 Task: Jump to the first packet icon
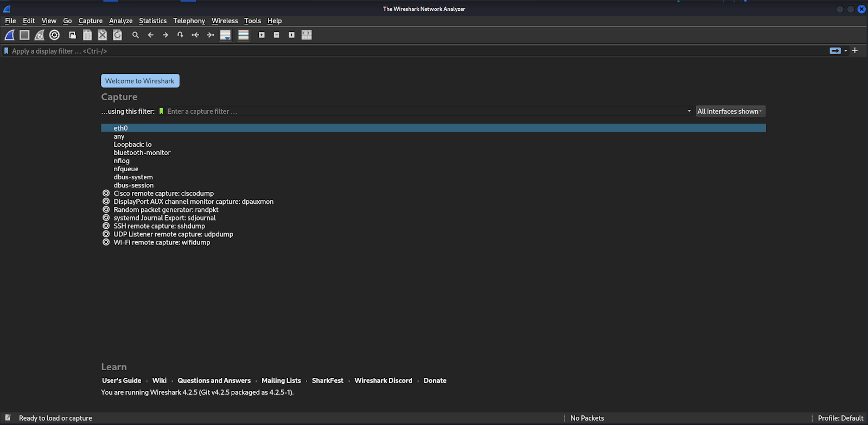click(x=195, y=35)
